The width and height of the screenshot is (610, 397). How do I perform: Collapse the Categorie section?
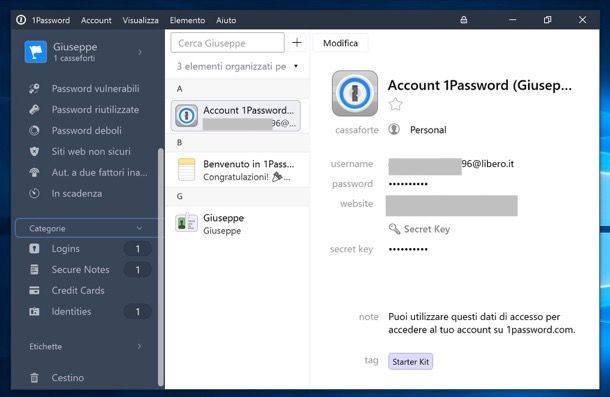coord(87,228)
